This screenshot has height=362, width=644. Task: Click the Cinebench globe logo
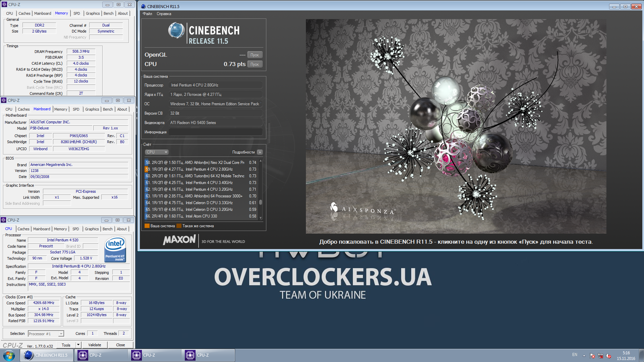coord(176,31)
